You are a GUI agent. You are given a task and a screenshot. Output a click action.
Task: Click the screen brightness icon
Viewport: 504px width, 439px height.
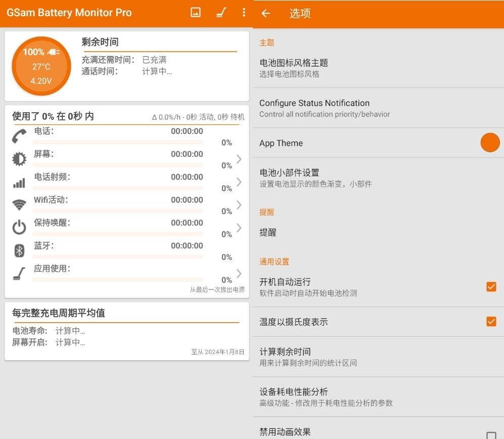coord(19,159)
